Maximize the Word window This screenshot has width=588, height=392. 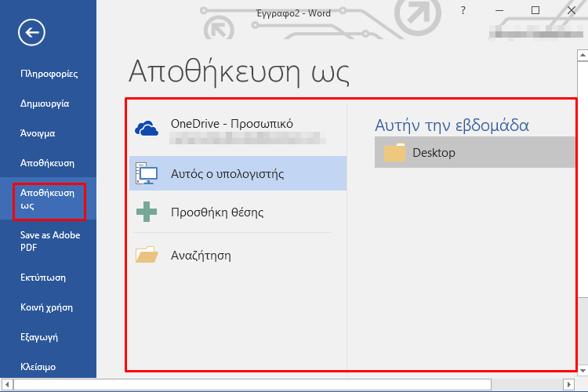535,10
